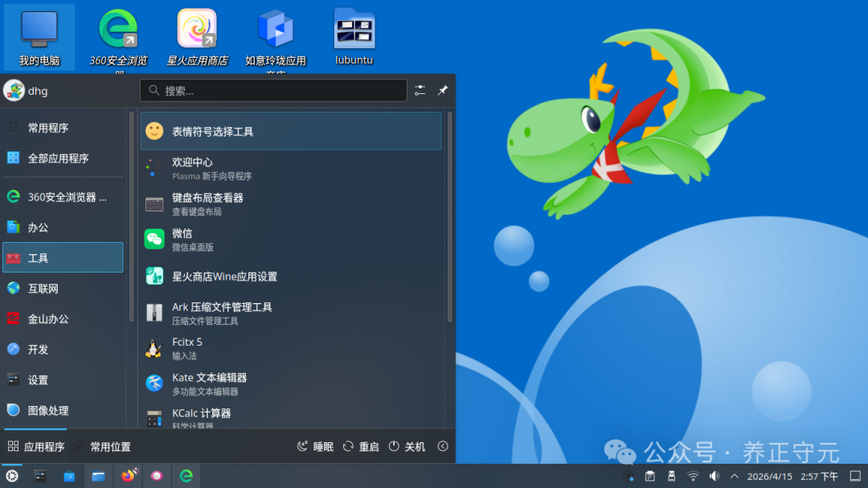Open the pink eye icon on the taskbar

click(x=158, y=476)
